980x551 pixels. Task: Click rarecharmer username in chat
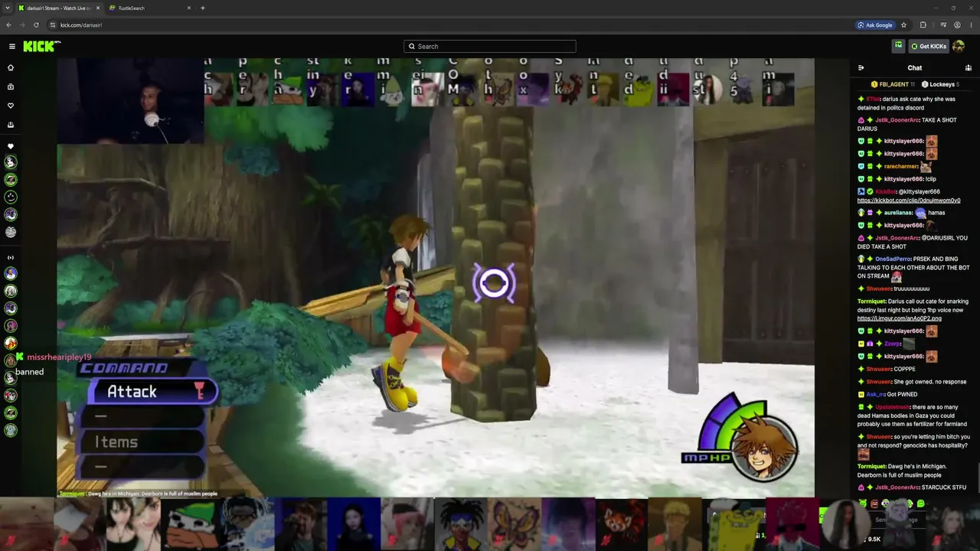pos(901,166)
